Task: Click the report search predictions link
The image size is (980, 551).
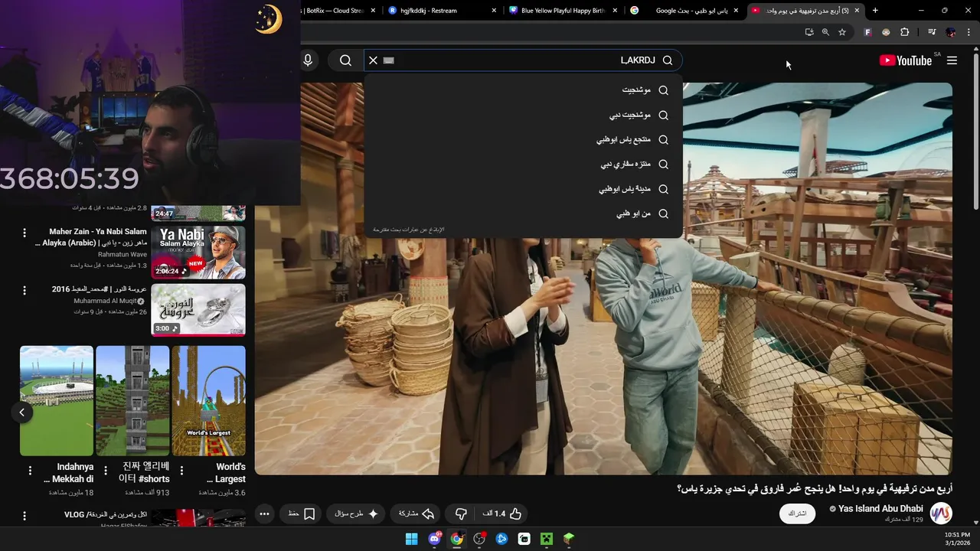Action: click(409, 230)
